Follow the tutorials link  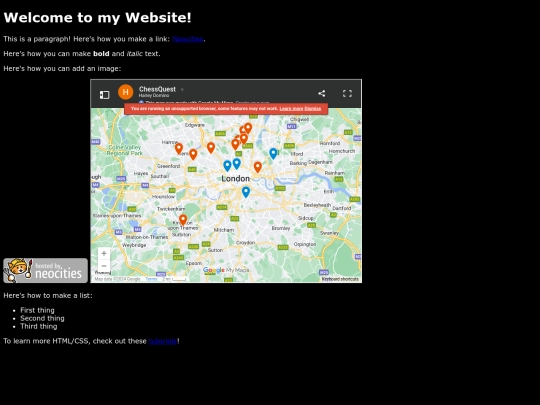coord(163,341)
